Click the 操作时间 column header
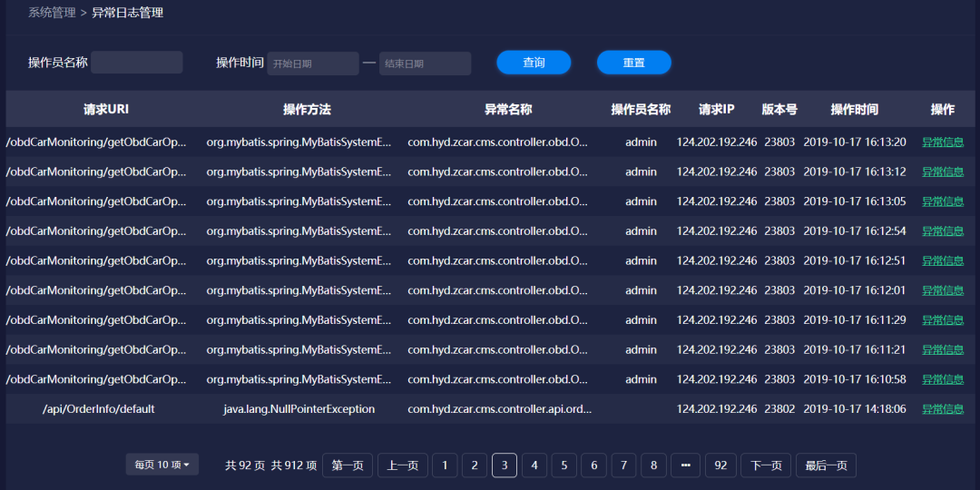 (855, 110)
